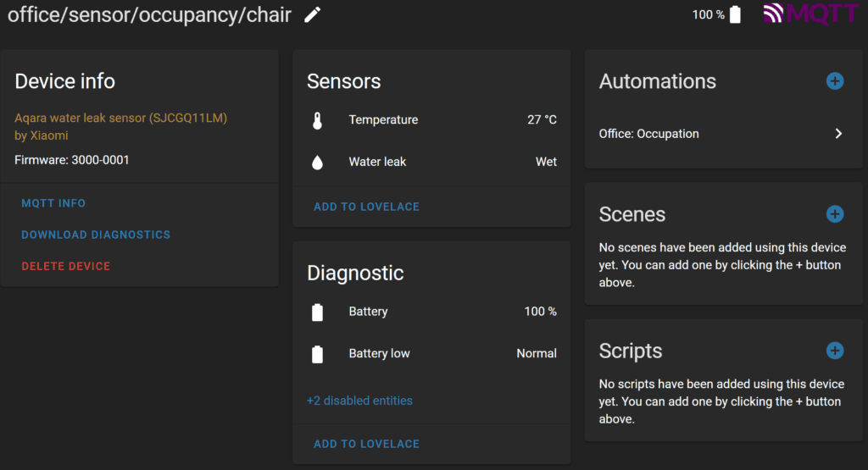The image size is (868, 470).
Task: Show the +2 disabled entities
Action: click(359, 401)
